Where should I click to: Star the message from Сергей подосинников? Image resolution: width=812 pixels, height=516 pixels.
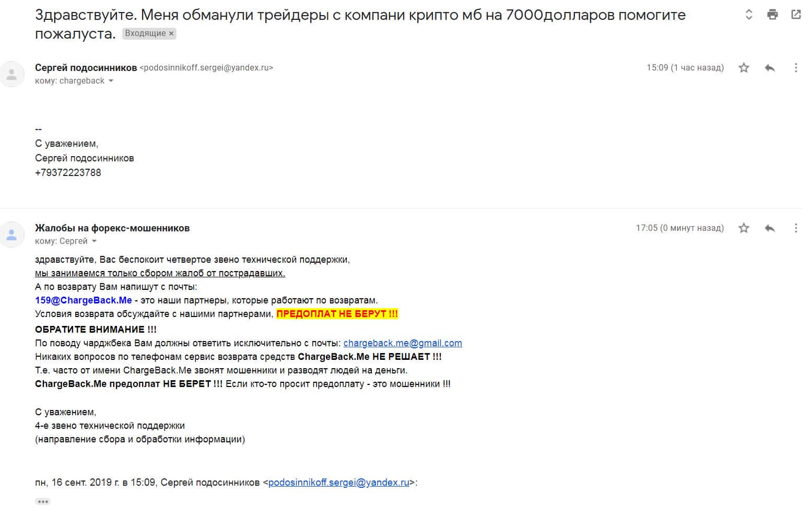coord(744,68)
